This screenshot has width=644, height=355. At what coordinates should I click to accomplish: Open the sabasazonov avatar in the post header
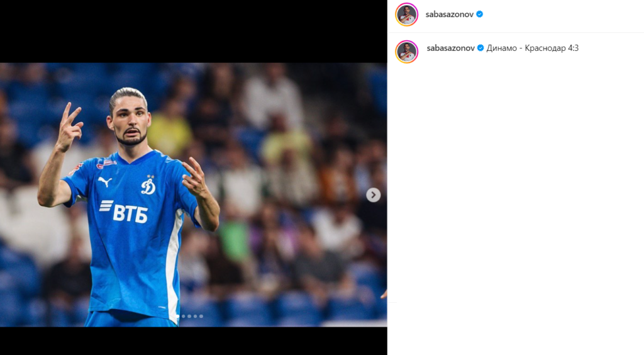pyautogui.click(x=407, y=14)
